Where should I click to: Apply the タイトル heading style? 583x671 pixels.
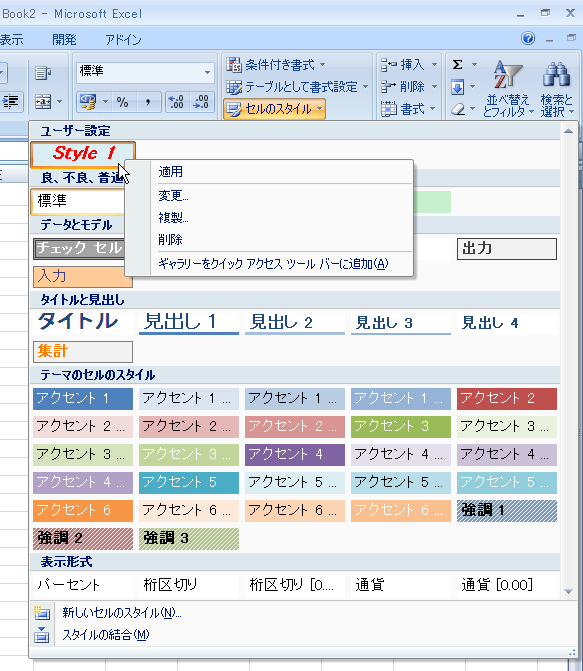click(x=83, y=322)
